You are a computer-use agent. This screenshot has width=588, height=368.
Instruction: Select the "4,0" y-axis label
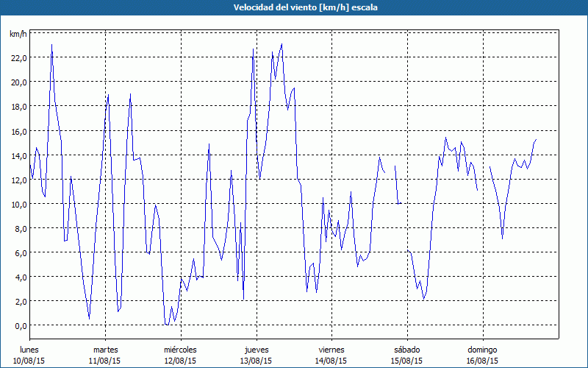(x=18, y=277)
